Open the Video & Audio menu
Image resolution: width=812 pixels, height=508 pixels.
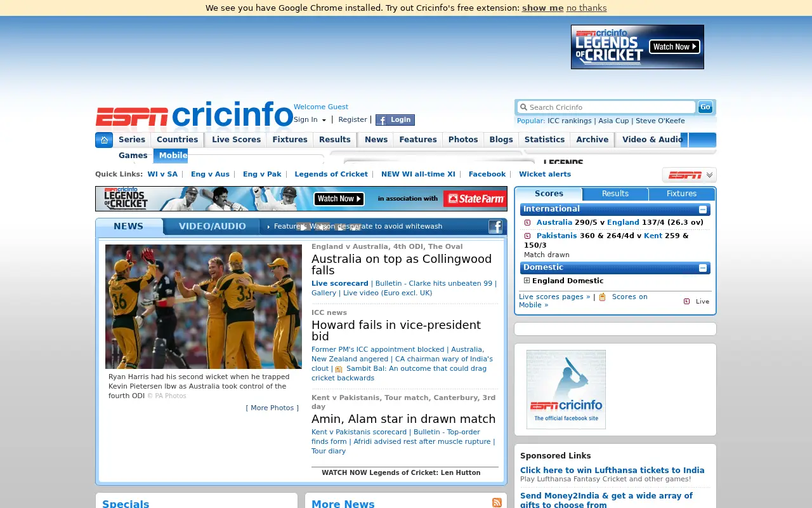point(653,140)
